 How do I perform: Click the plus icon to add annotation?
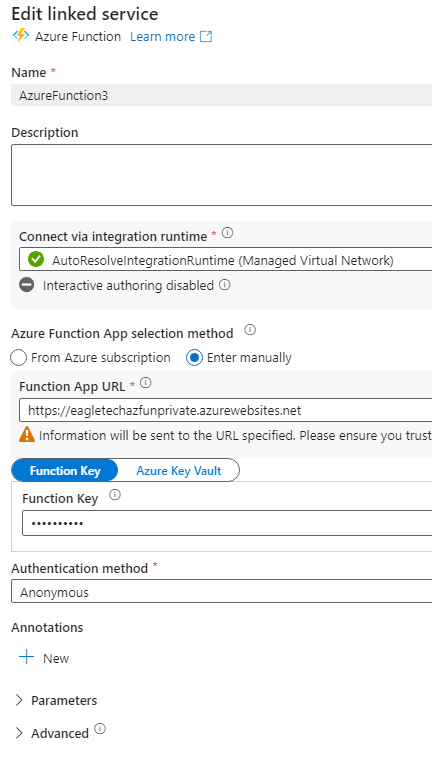27,657
